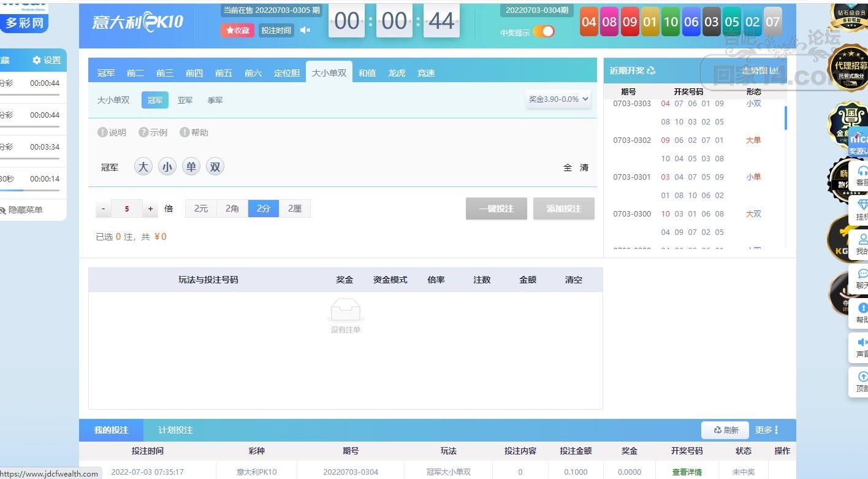Switch to the 计划投注 tab
Screen dimensions: 868x479
[176, 430]
